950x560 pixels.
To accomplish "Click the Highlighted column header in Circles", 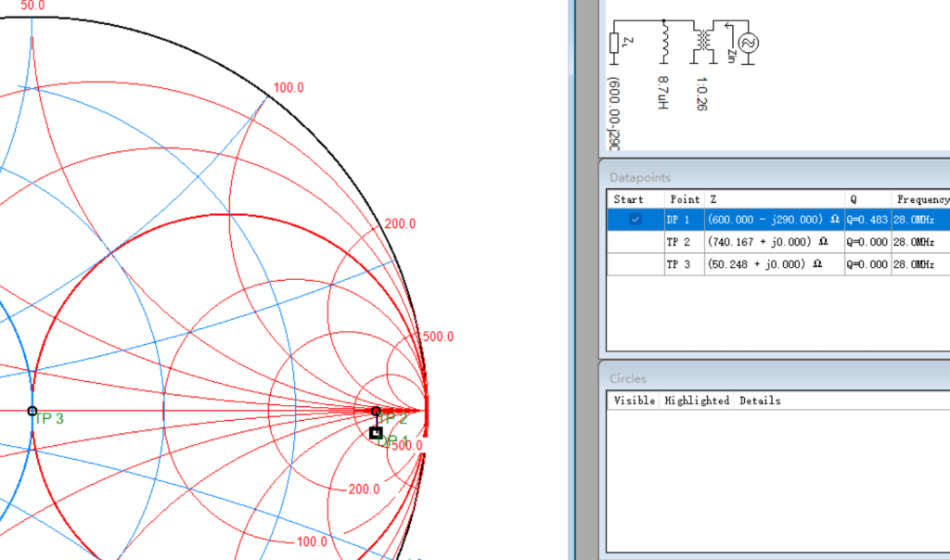I will tap(697, 401).
